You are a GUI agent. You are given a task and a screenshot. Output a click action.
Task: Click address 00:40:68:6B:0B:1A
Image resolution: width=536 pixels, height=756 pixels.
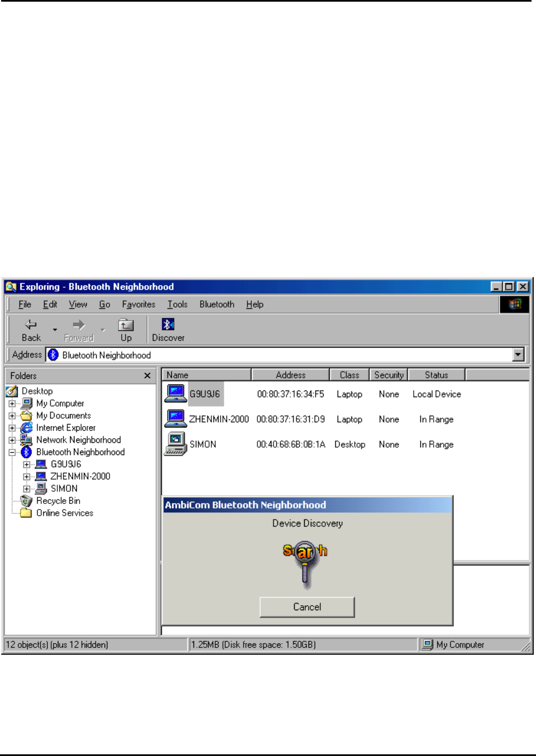coord(291,444)
